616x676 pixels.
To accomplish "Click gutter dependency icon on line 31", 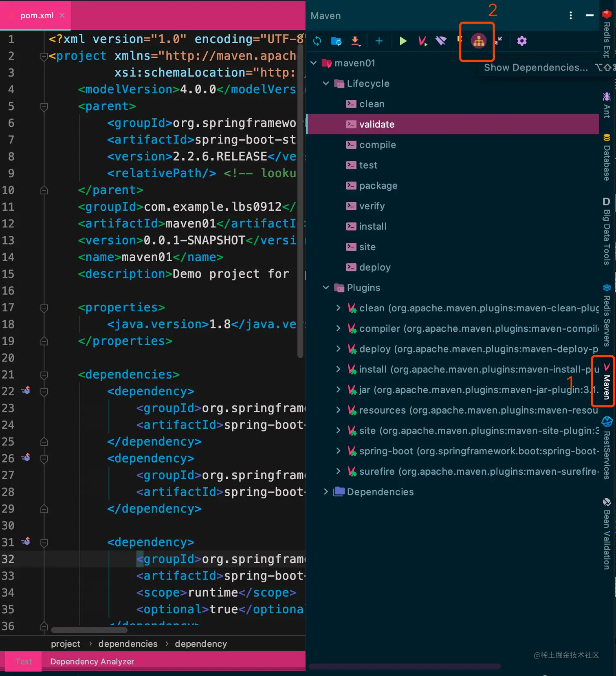I will click(x=26, y=541).
